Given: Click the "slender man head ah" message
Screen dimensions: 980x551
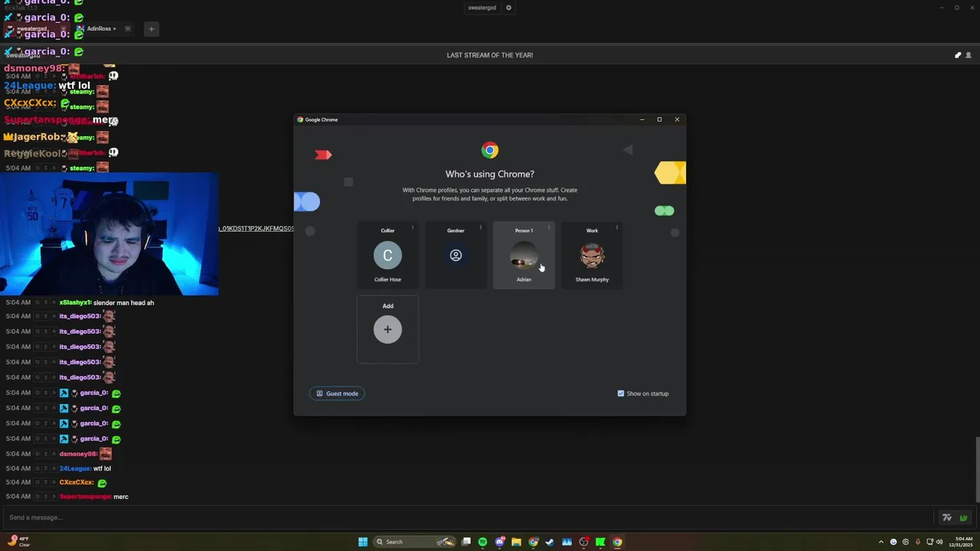Looking at the screenshot, I should click(x=123, y=302).
